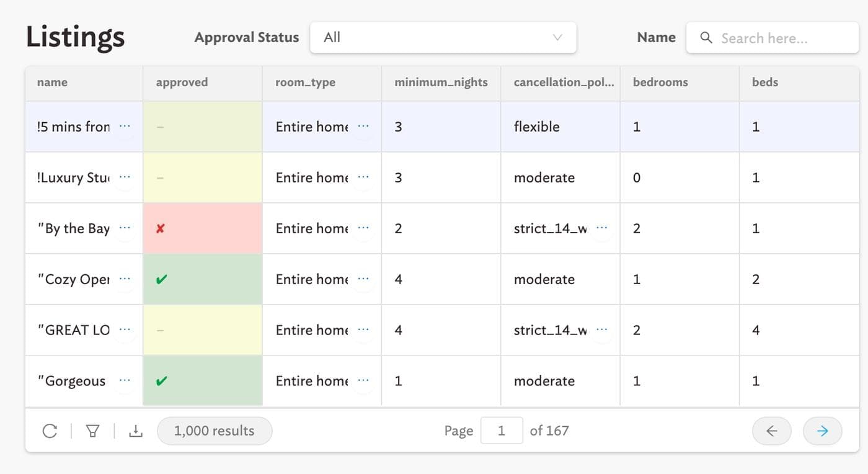
Task: Click the download icon in footer
Action: tap(135, 431)
